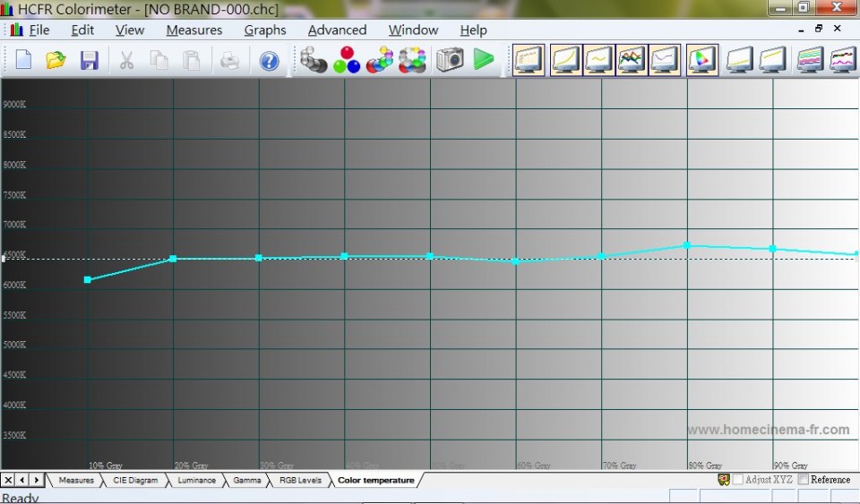Toggle the Measures view monitor icon
860x504 pixels.
[x=529, y=60]
